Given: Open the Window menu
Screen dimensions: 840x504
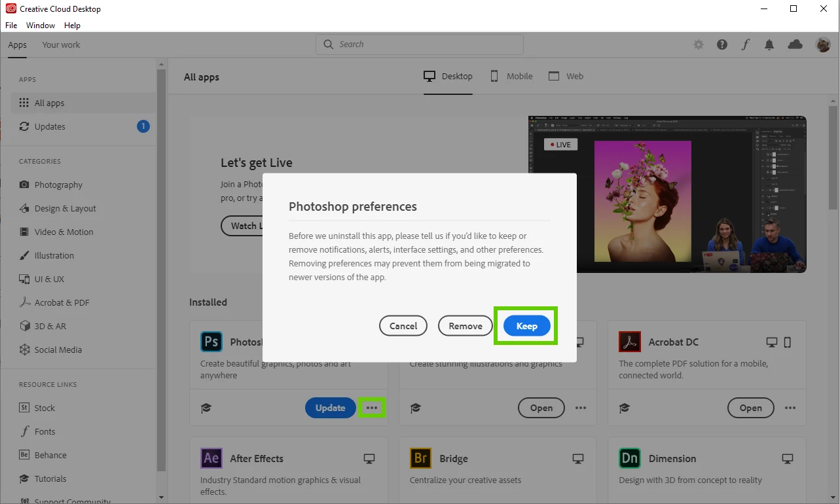Looking at the screenshot, I should [x=41, y=26].
